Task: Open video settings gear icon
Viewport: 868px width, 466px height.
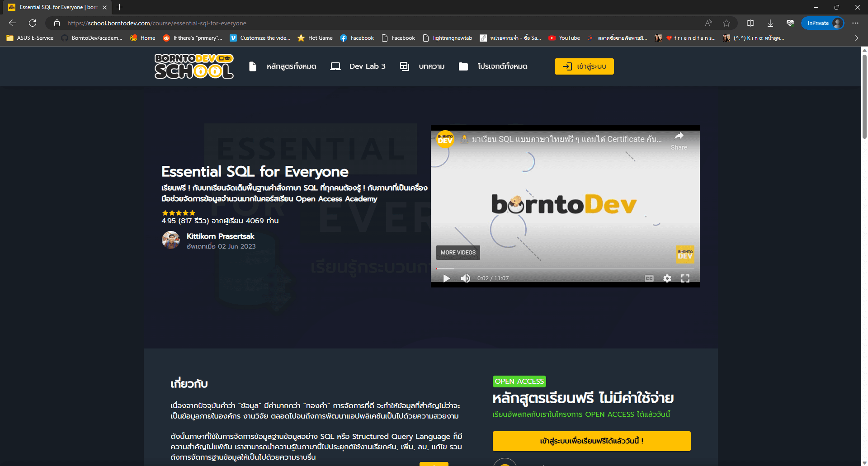Action: tap(667, 278)
